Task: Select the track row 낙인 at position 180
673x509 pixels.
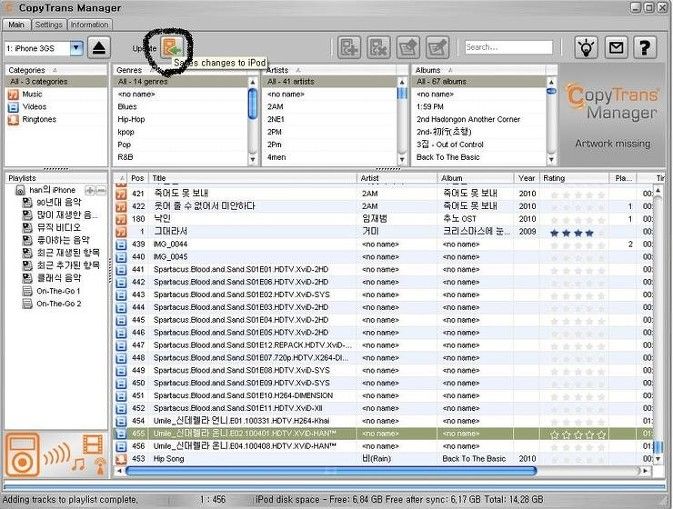Action: (x=382, y=219)
